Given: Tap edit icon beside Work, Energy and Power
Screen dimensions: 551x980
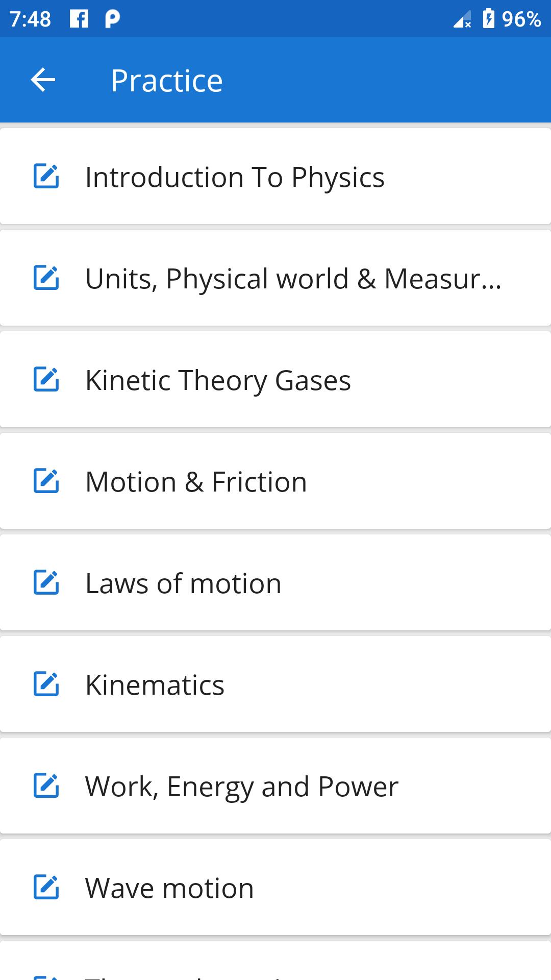Looking at the screenshot, I should (x=46, y=786).
